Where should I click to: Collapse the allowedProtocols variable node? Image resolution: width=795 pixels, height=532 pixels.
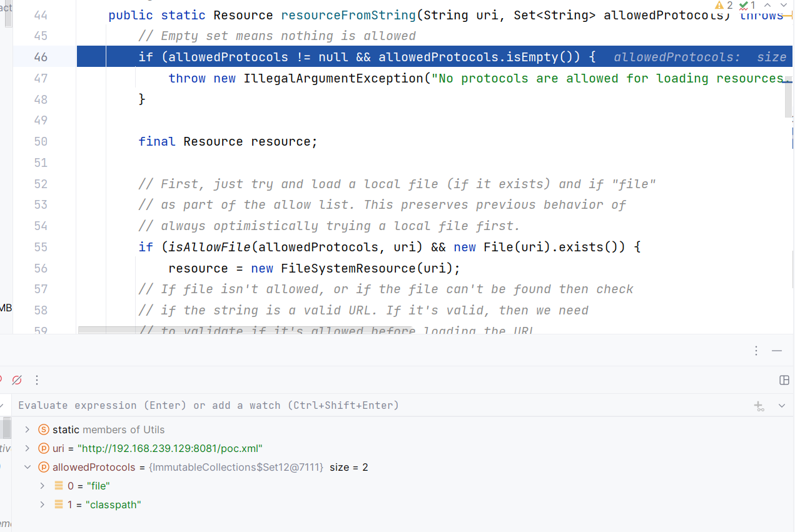[27, 467]
